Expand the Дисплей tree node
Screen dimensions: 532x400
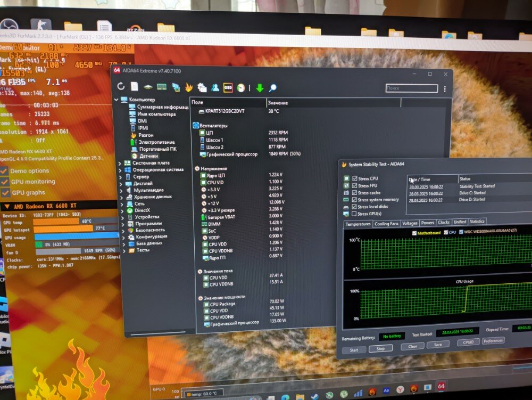coord(121,184)
